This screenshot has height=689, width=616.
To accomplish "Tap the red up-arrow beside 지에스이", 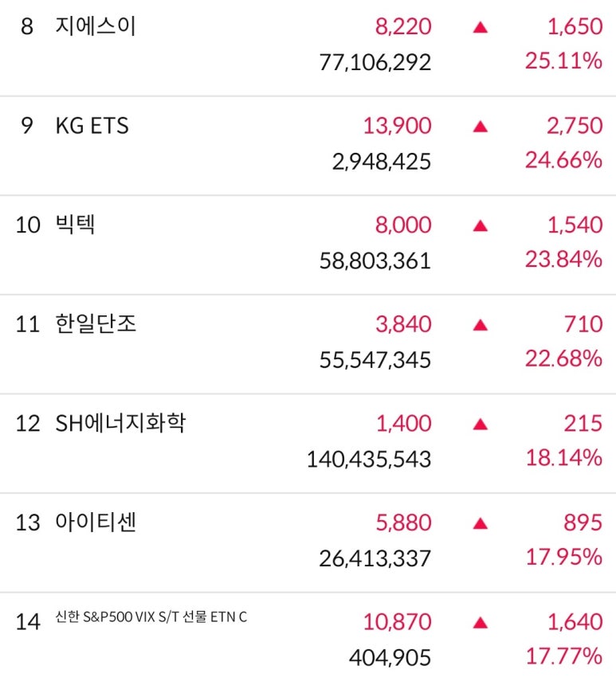I will pos(481,27).
